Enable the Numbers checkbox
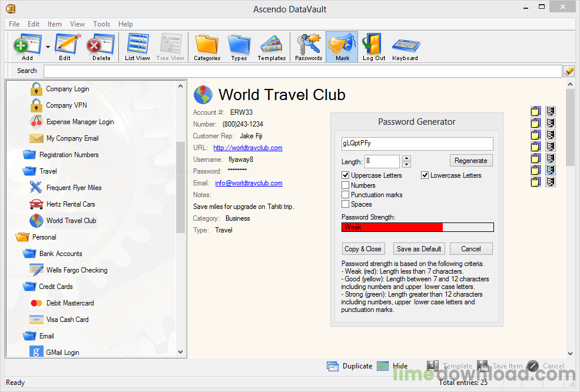This screenshot has height=392, width=580. click(346, 185)
